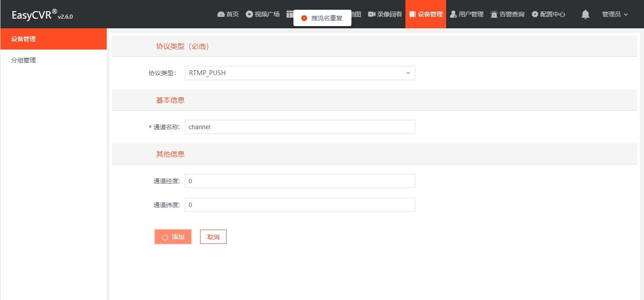Click the 基本信息 section heading

[x=170, y=100]
